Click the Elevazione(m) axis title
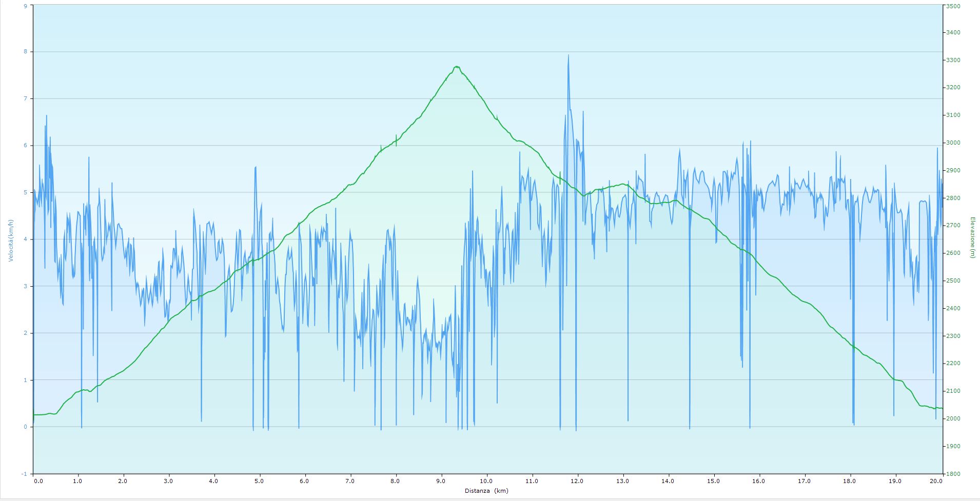 point(972,237)
